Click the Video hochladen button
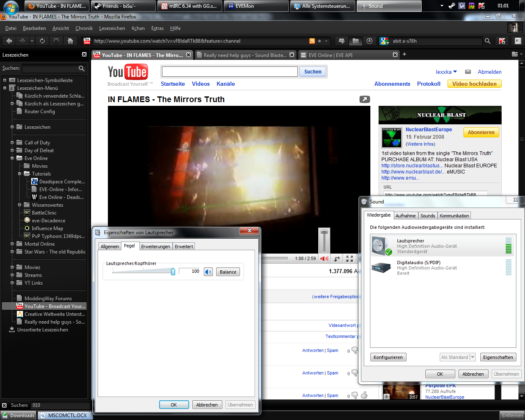Screen dimensions: 525x420 point(474,84)
